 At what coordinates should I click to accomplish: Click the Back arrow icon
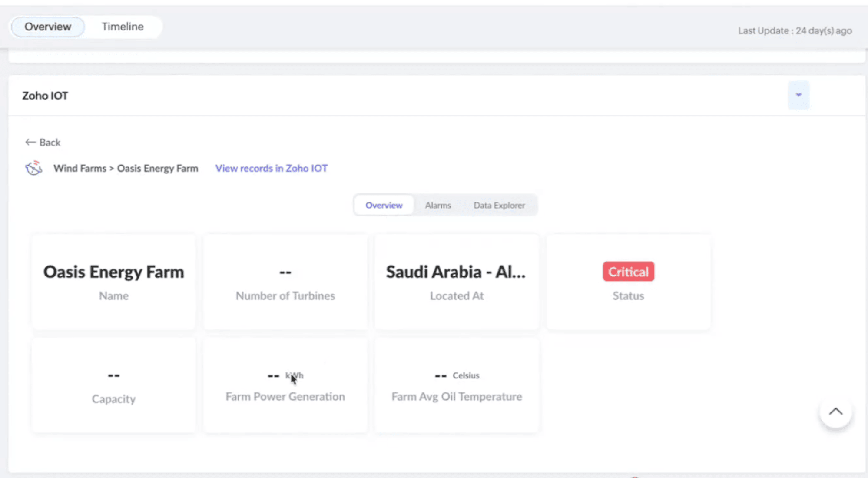click(x=30, y=142)
